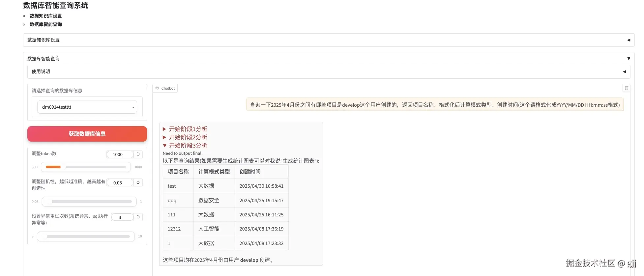Expand the 使用说明 section
The width and height of the screenshot is (644, 276).
click(329, 71)
